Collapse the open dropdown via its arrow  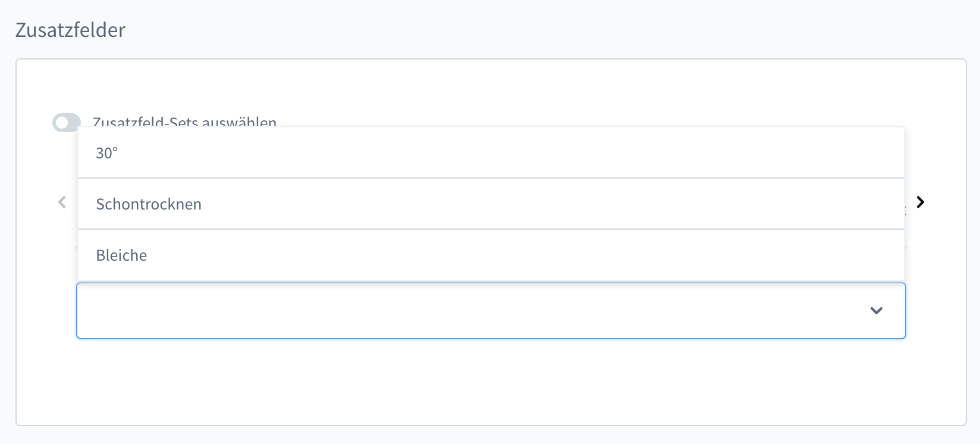[876, 311]
